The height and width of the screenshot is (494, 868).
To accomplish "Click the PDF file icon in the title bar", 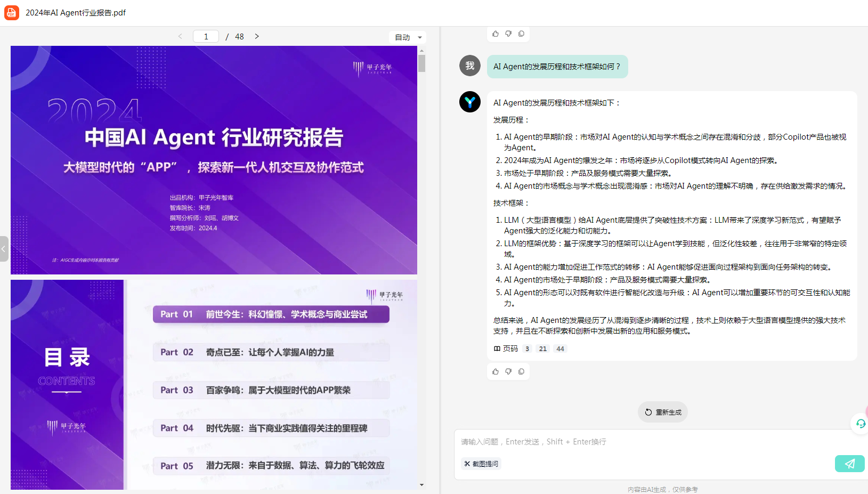I will click(x=12, y=13).
